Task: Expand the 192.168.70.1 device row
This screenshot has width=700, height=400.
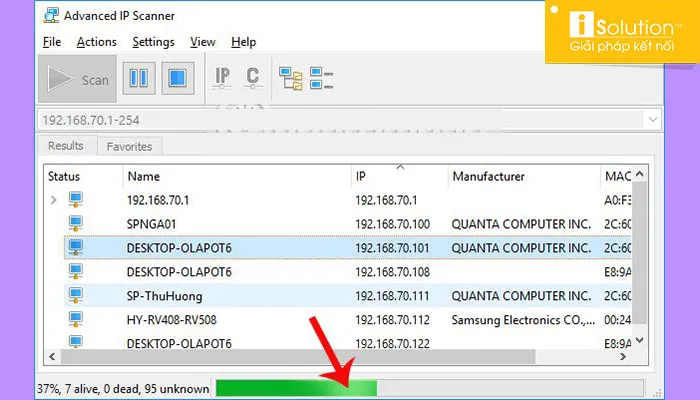Action: click(54, 200)
